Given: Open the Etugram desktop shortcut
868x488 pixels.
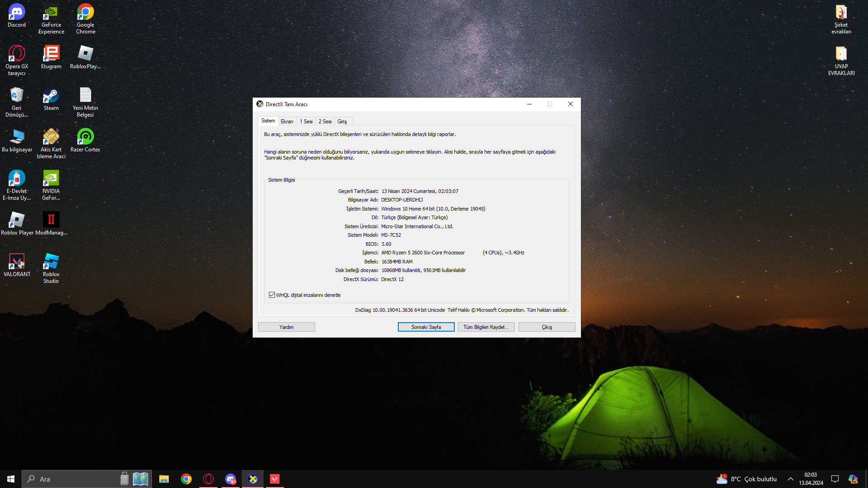Looking at the screenshot, I should coord(51,55).
